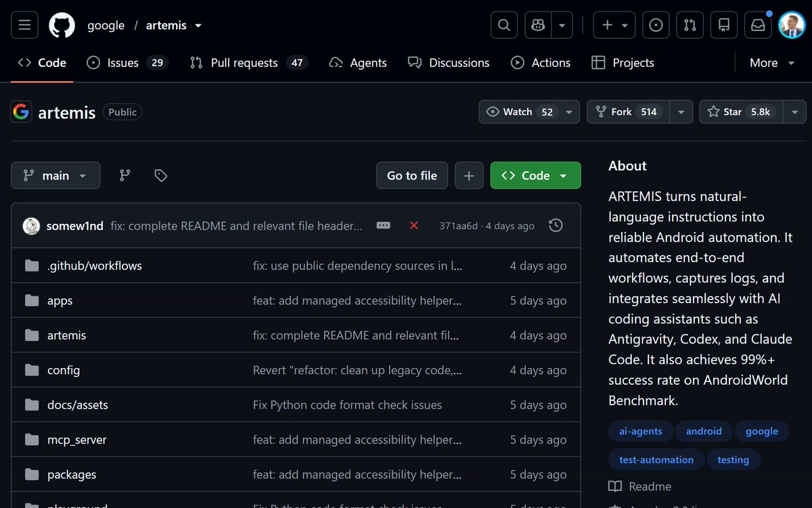This screenshot has width=812, height=508.
Task: Switch to the Code tab
Action: [42, 62]
